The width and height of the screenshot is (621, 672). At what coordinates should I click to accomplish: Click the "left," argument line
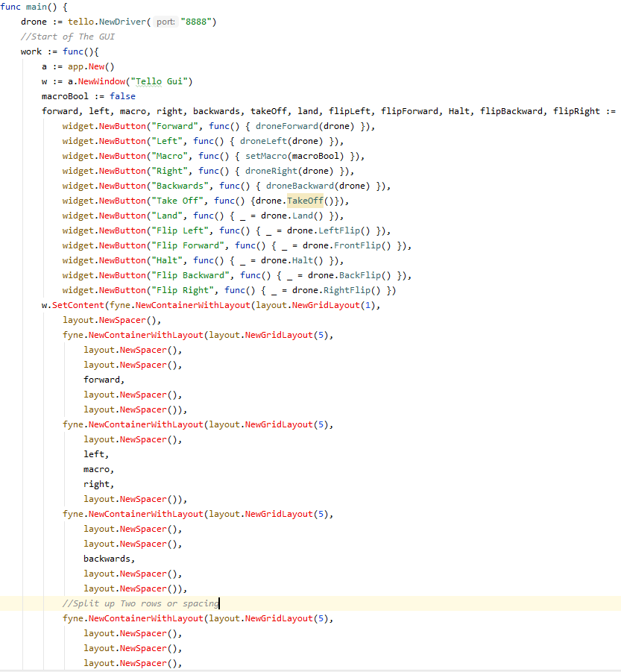coord(96,454)
